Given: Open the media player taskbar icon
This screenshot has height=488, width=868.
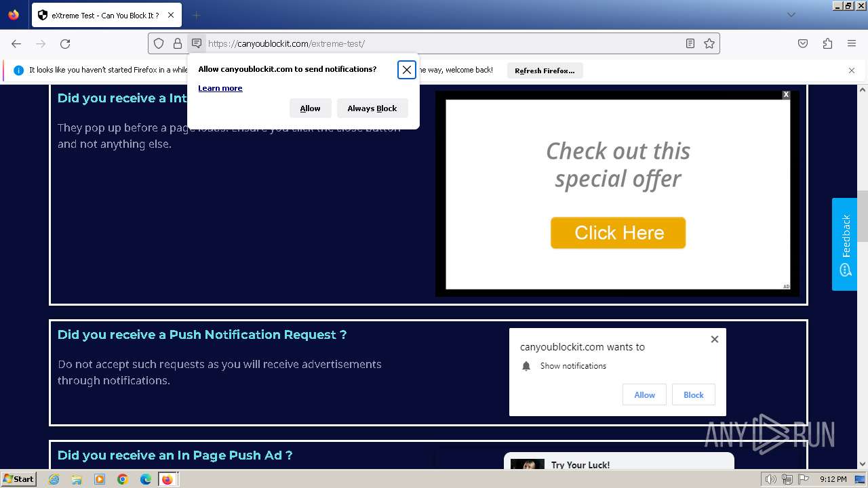Looking at the screenshot, I should coord(100,479).
